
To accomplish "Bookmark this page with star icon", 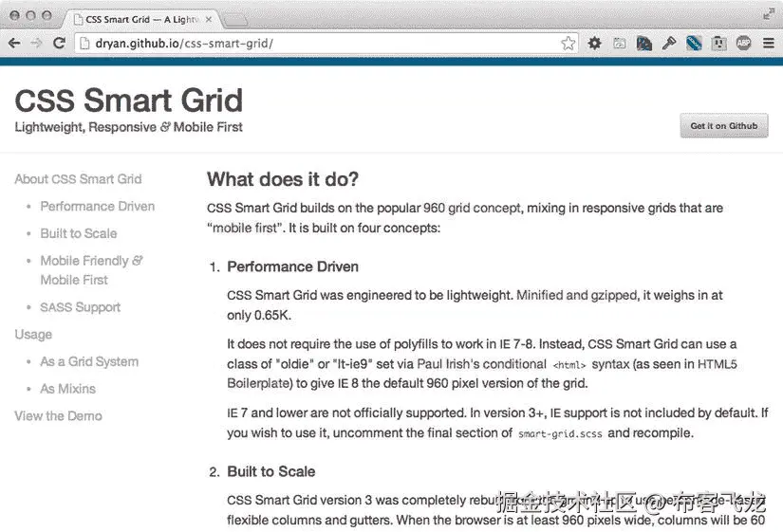I will pyautogui.click(x=568, y=44).
